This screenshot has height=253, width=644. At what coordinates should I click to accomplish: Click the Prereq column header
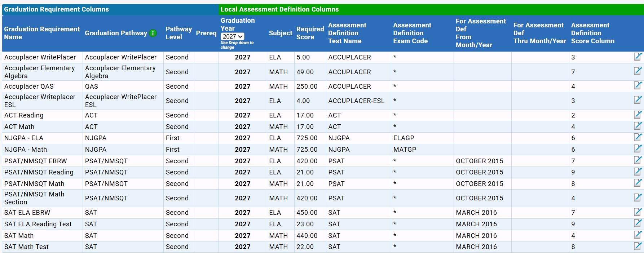pyautogui.click(x=206, y=33)
